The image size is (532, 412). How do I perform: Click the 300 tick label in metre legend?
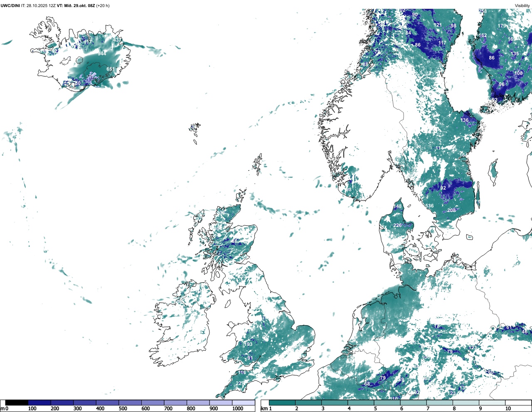[x=77, y=409]
